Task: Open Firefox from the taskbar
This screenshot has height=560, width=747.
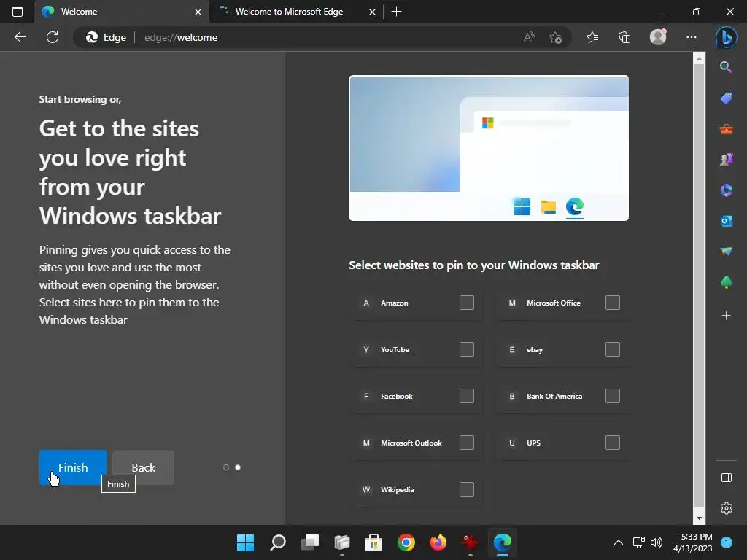Action: click(x=438, y=542)
